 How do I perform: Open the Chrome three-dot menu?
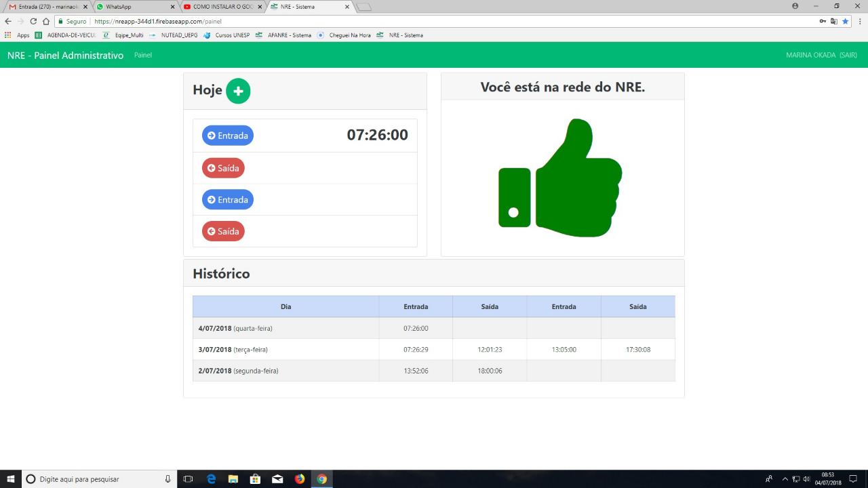[x=860, y=21]
